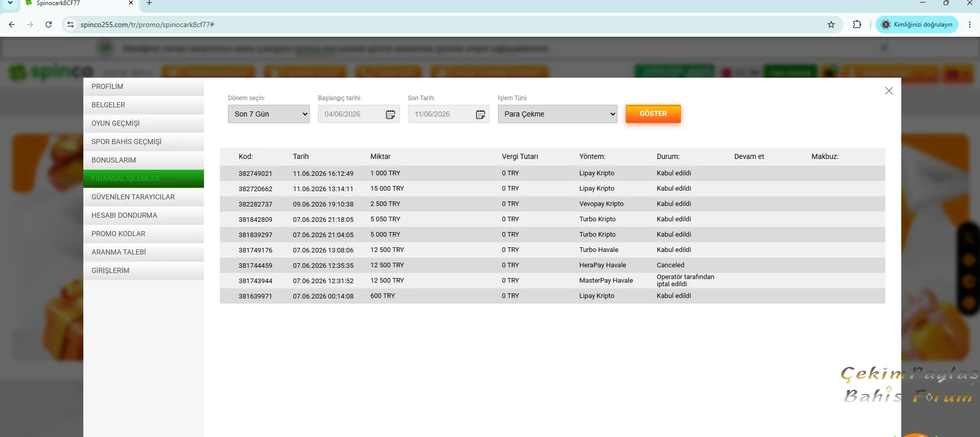Click the browser address bar URL
This screenshot has height=437, width=980.
point(148,25)
